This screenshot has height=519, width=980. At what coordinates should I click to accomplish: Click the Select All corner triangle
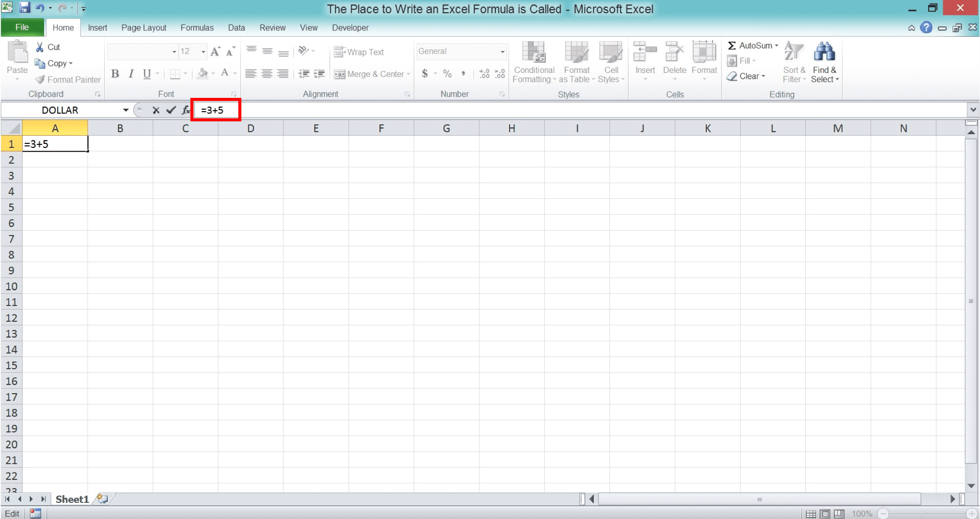coord(11,128)
